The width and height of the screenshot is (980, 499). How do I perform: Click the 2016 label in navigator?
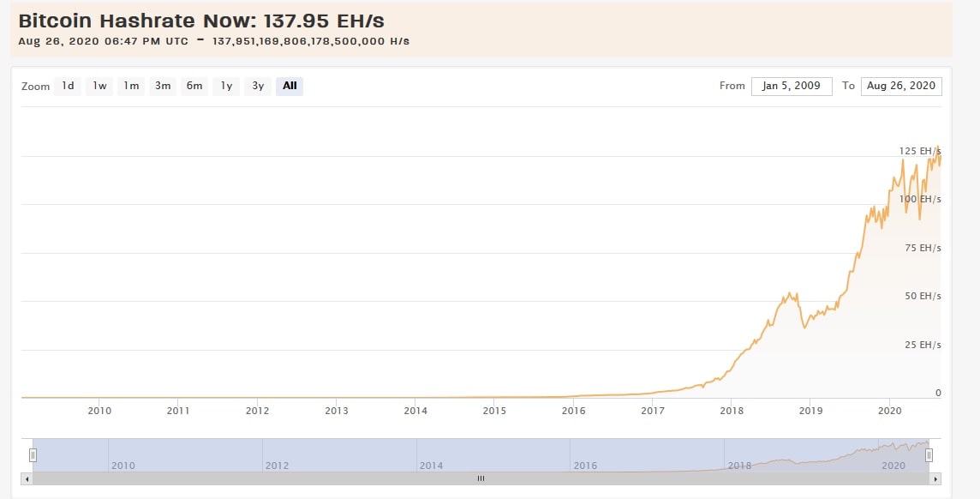tap(585, 466)
